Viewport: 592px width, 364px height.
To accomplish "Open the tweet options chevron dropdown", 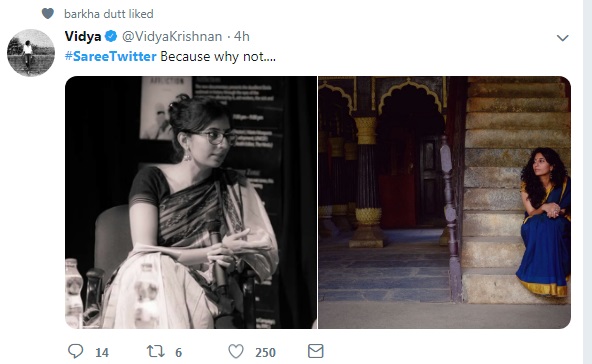I will click(x=563, y=38).
